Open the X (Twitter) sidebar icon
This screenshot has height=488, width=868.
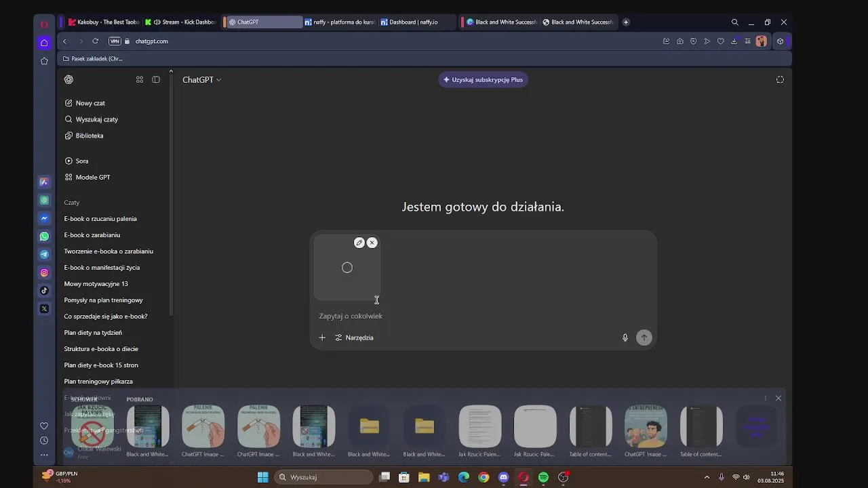point(44,309)
